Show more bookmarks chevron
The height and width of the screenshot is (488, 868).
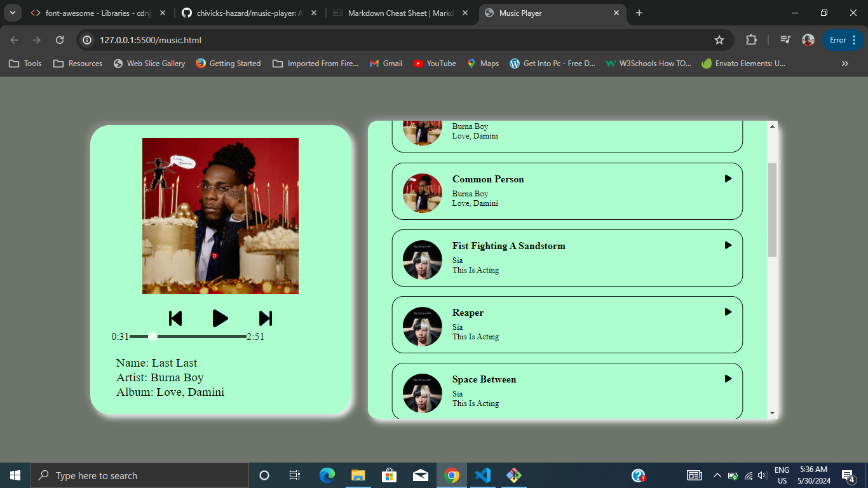pyautogui.click(x=845, y=64)
